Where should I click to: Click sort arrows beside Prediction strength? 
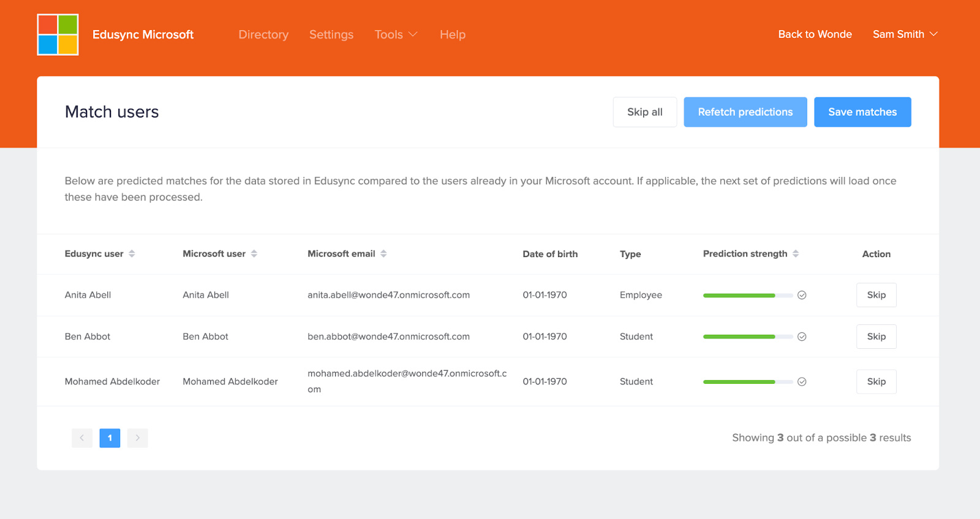click(796, 253)
